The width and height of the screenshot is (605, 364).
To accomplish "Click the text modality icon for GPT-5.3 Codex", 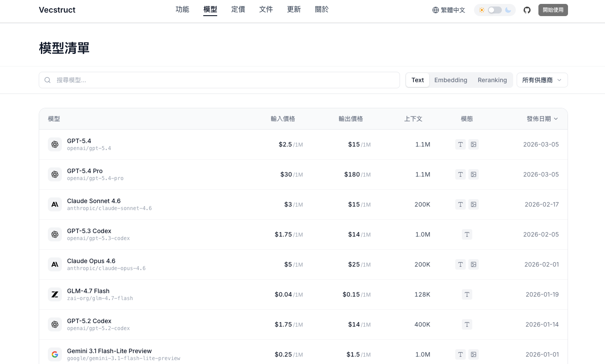I will (467, 234).
